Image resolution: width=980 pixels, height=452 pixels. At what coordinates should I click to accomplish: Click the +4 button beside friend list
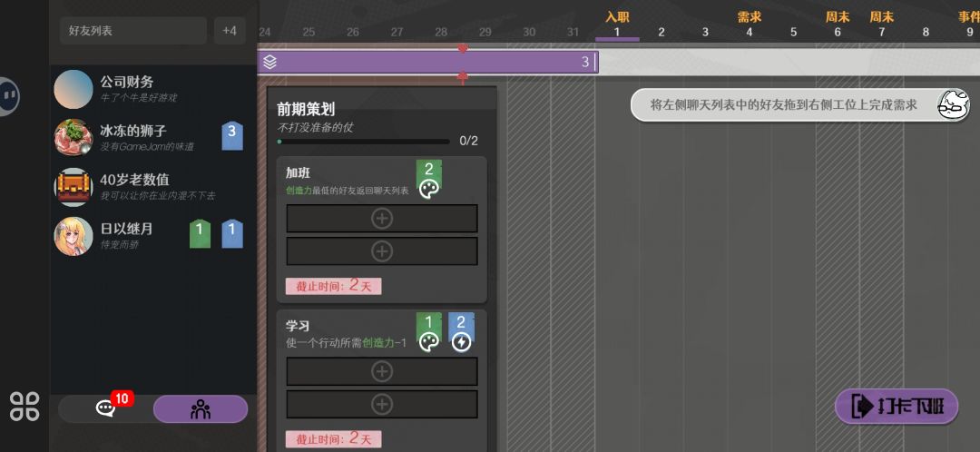(x=230, y=31)
